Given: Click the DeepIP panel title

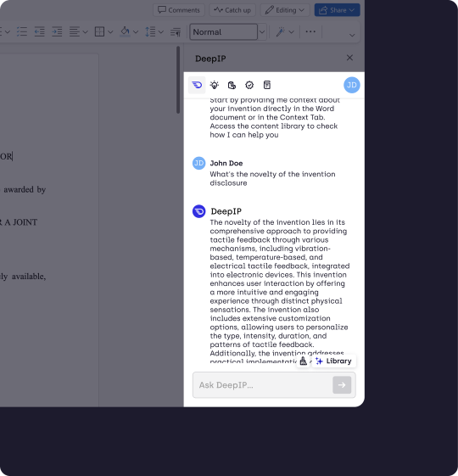Looking at the screenshot, I should pyautogui.click(x=210, y=59).
